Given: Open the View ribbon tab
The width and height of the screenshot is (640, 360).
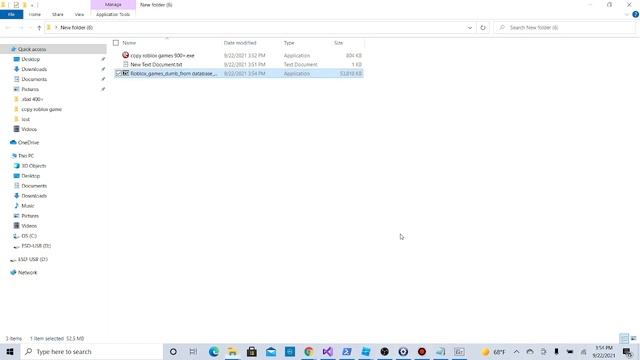Looking at the screenshot, I should (79, 14).
